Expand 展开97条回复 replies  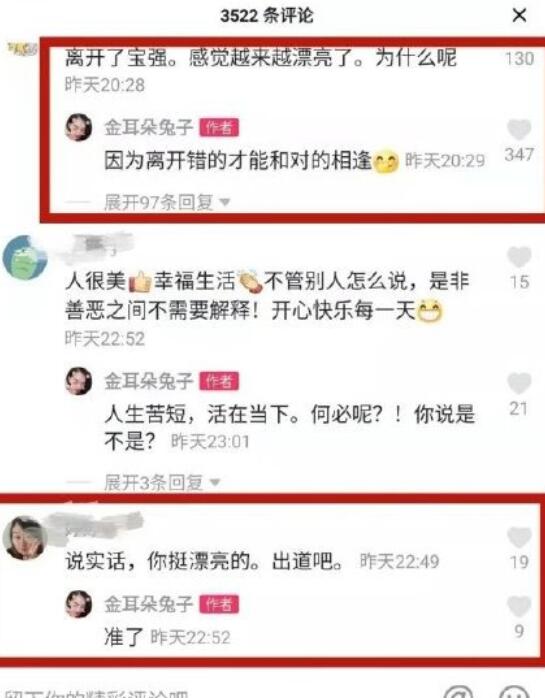(167, 203)
